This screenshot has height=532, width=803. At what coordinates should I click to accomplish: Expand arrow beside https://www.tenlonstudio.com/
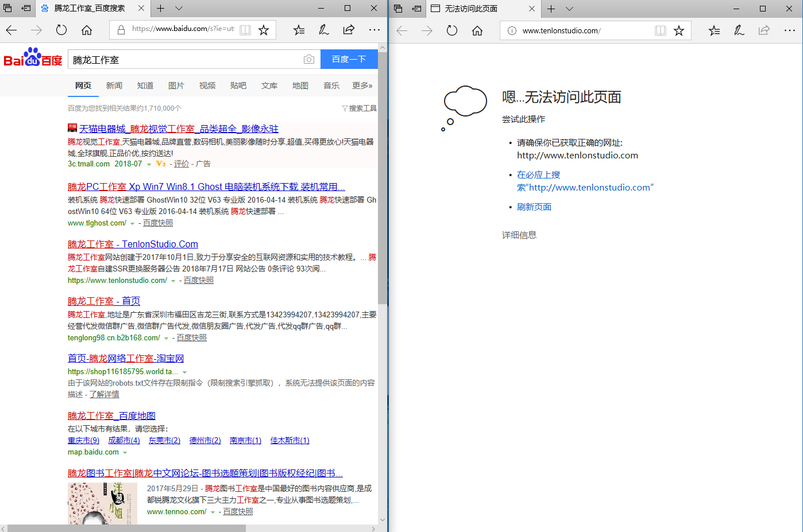pyautogui.click(x=173, y=281)
